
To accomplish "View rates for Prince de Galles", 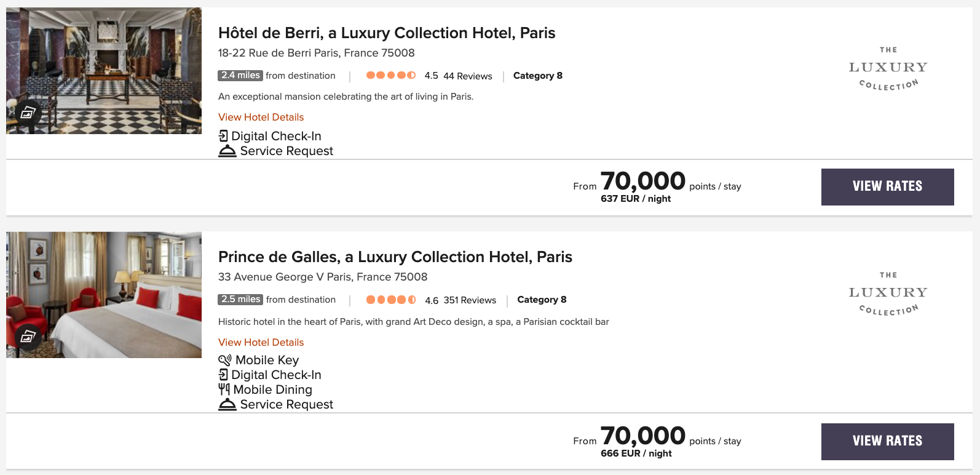I will click(x=887, y=441).
